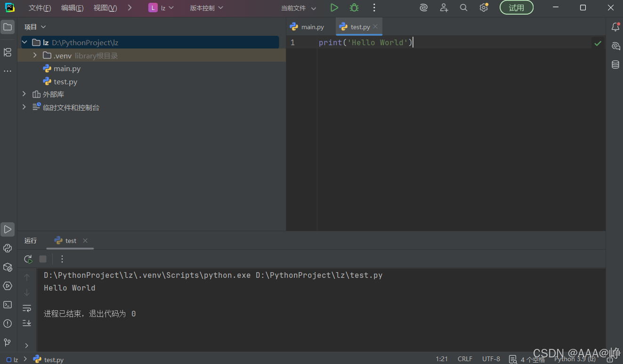Image resolution: width=623 pixels, height=364 pixels.
Task: Click the 1:21 cursor position status
Action: (x=442, y=359)
